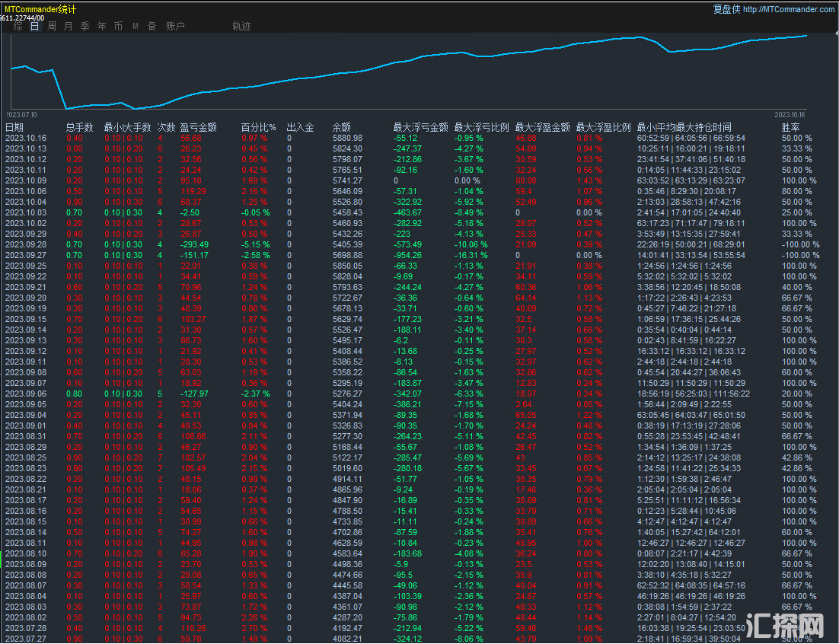Viewport: 839px width, 644px height.
Task: Click the 最小|大手数 column header
Action: (127, 127)
